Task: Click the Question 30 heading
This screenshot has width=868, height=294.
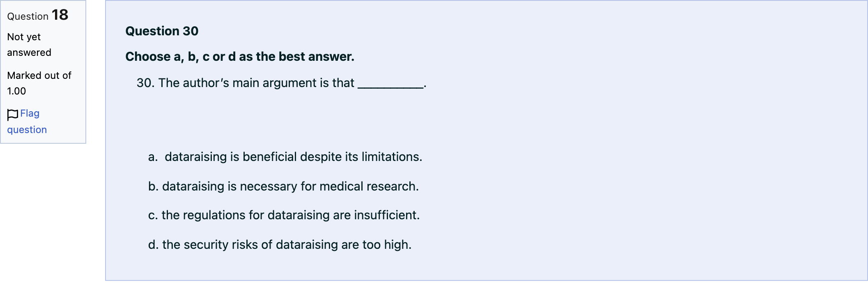Action: (x=162, y=31)
